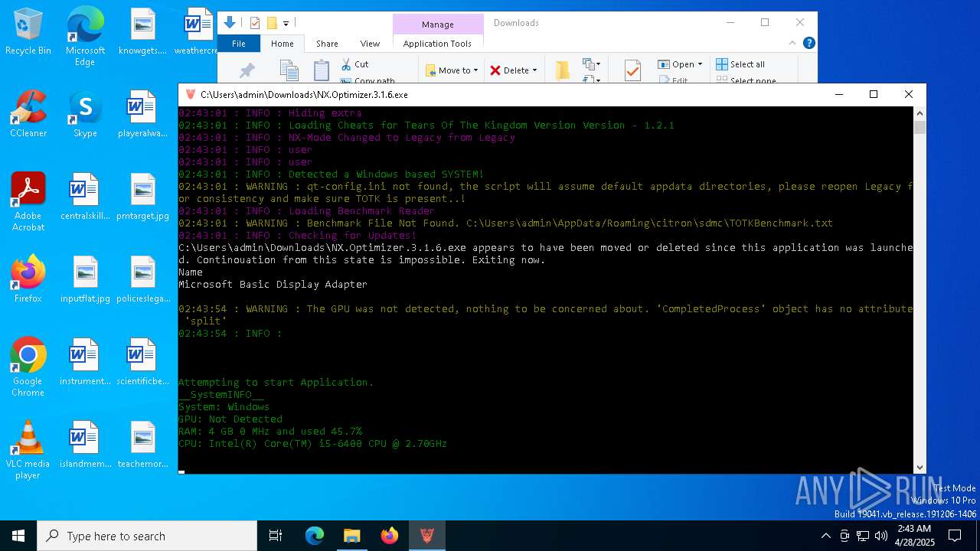Open the Windows Start menu
The image size is (980, 551).
click(x=18, y=536)
